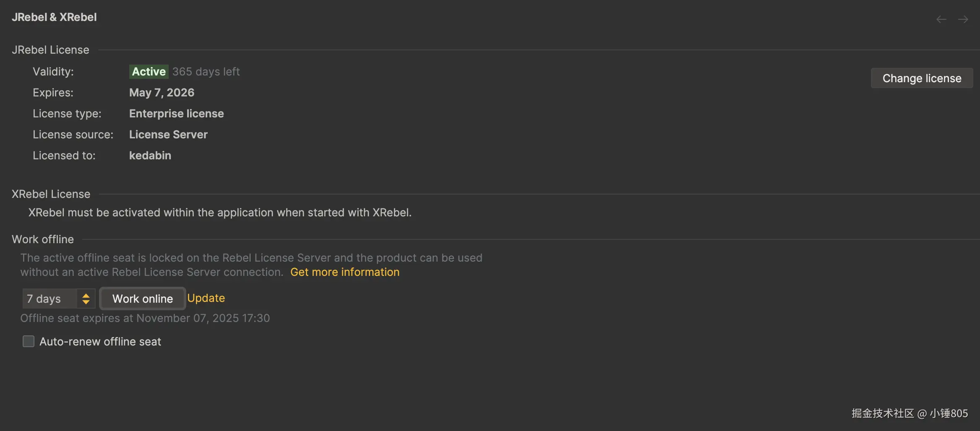Open the Get more information link
Screen dimensions: 980x431
(344, 272)
